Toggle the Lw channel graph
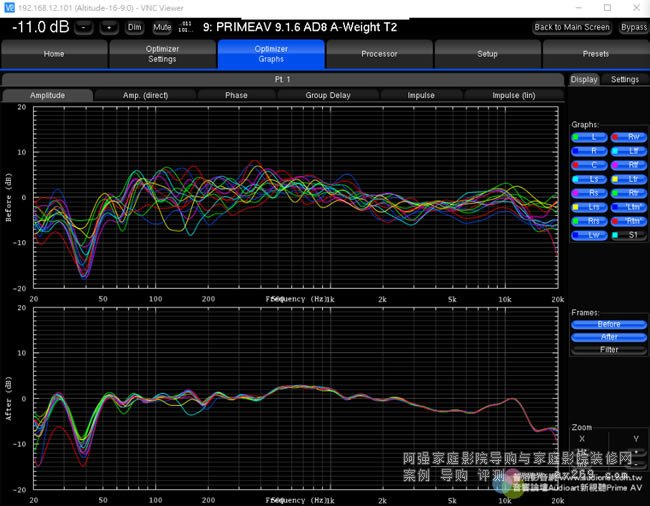Image resolution: width=650 pixels, height=506 pixels. tap(590, 235)
